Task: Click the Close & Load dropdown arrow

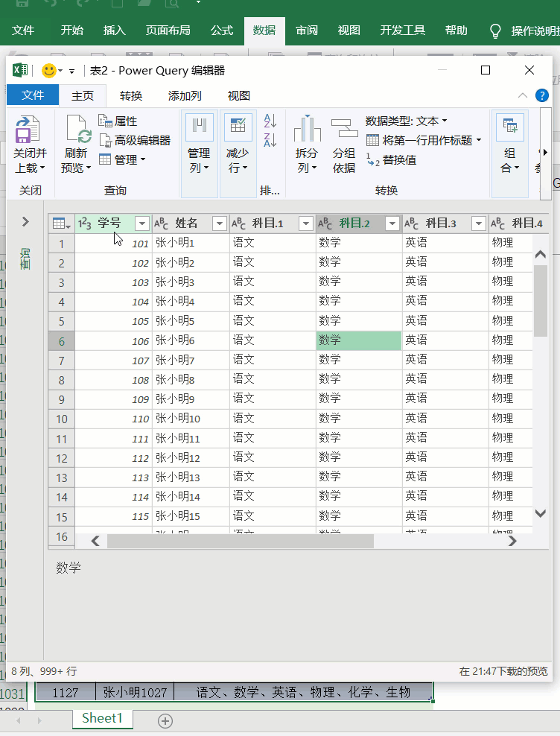Action: tap(42, 168)
